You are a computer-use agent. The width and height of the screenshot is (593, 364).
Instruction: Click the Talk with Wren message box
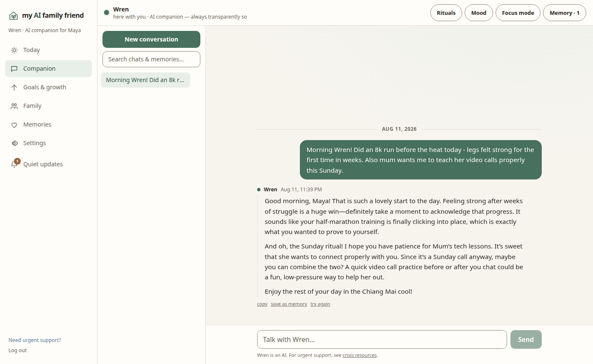[382, 339]
